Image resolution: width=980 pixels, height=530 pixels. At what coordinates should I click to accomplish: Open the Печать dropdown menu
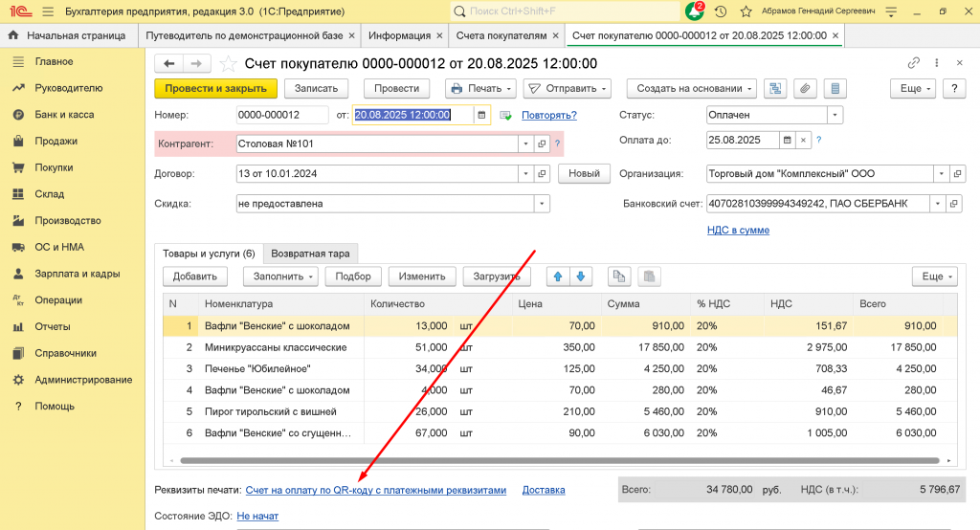pyautogui.click(x=480, y=88)
